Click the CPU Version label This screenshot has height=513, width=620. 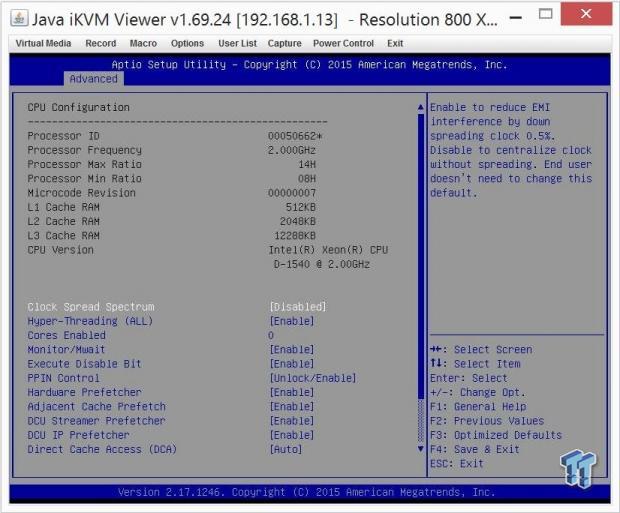click(60, 250)
